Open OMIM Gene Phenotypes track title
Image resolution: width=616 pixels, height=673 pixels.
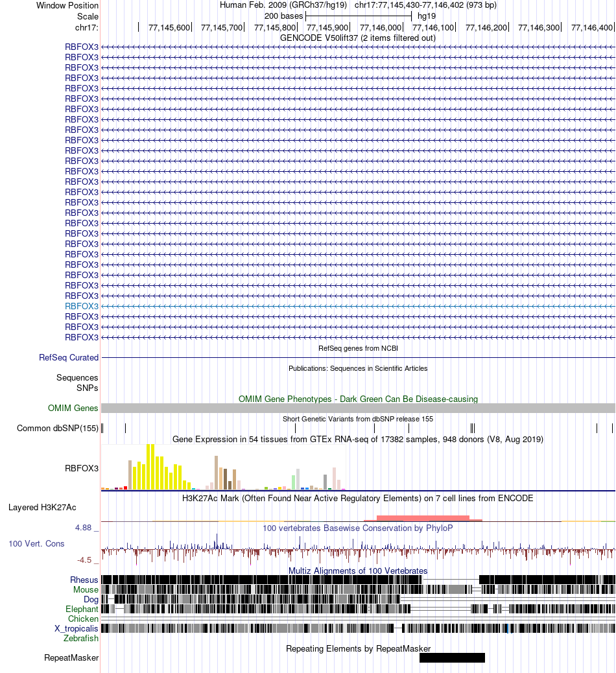point(358,399)
